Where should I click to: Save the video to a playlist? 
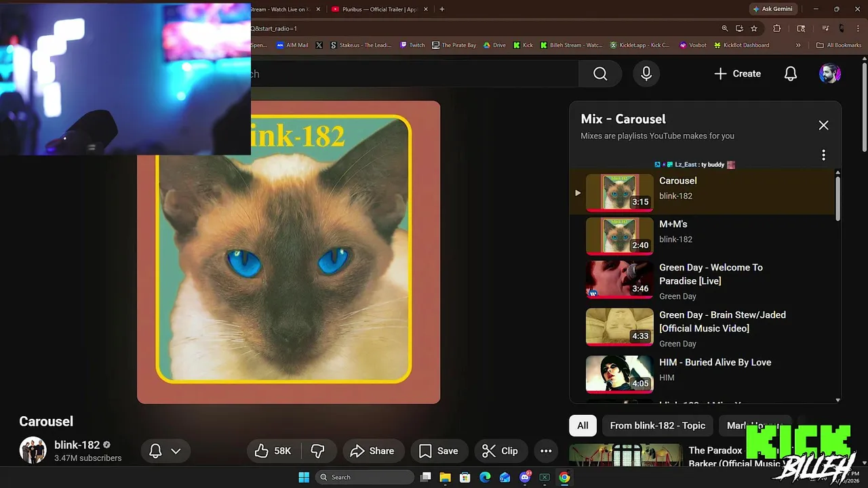(438, 451)
